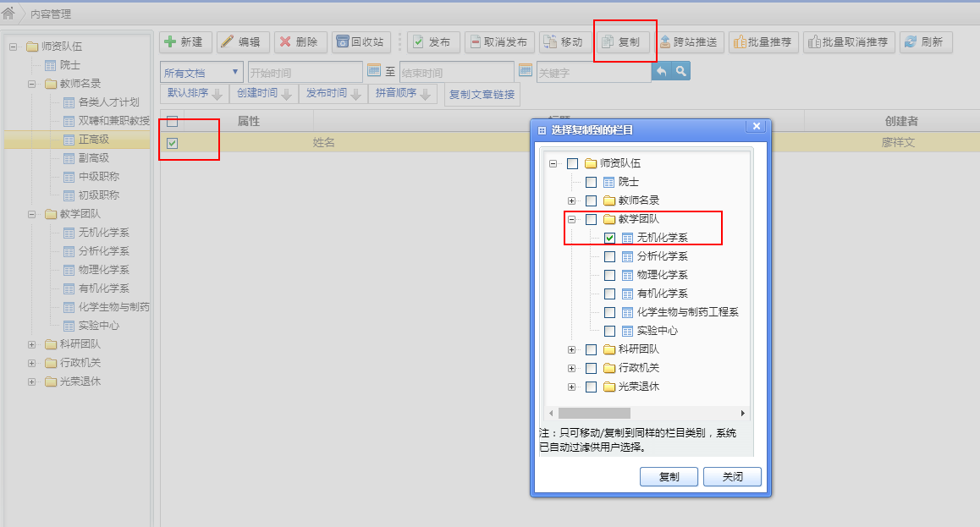Screen dimensions: 980x527
Task: Click the home icon in breadcrumb
Action: (x=9, y=13)
